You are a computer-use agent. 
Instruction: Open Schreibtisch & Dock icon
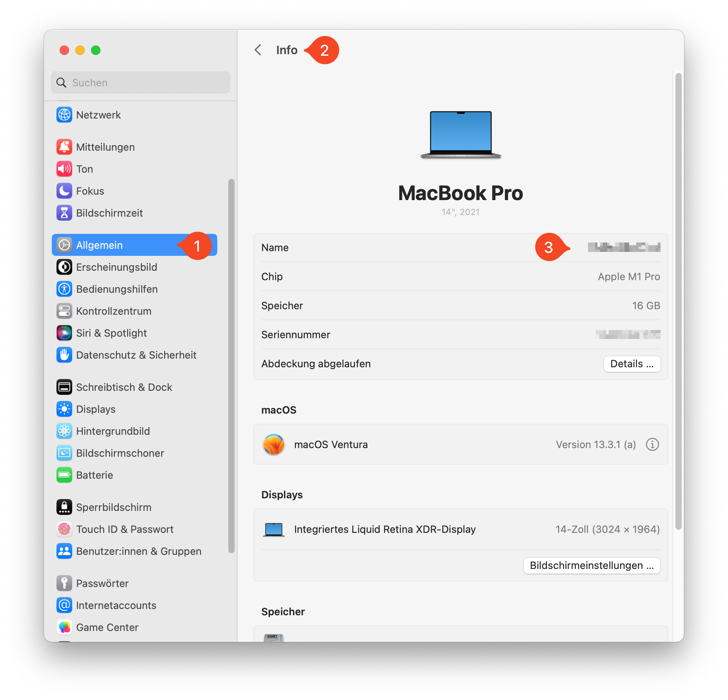(x=64, y=387)
